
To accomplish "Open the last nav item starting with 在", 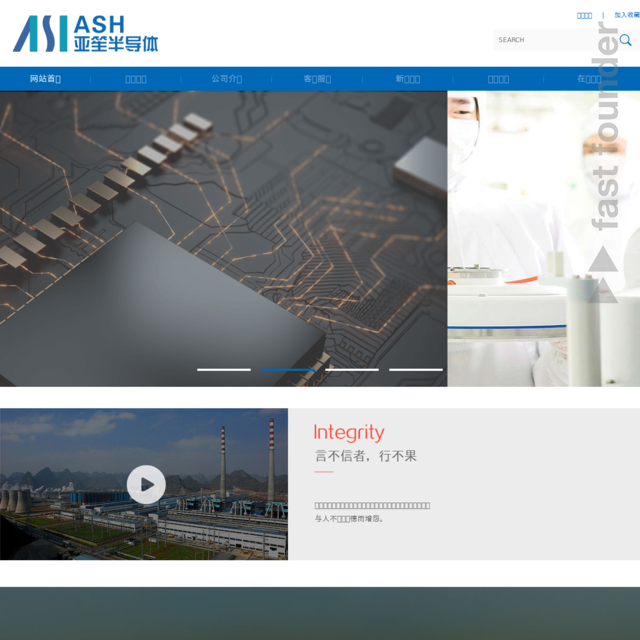I will (x=589, y=79).
